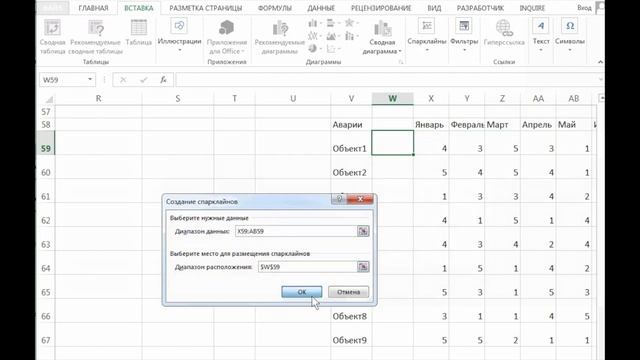
Task: Collapse the ribbon with the arrow
Action: [600, 62]
